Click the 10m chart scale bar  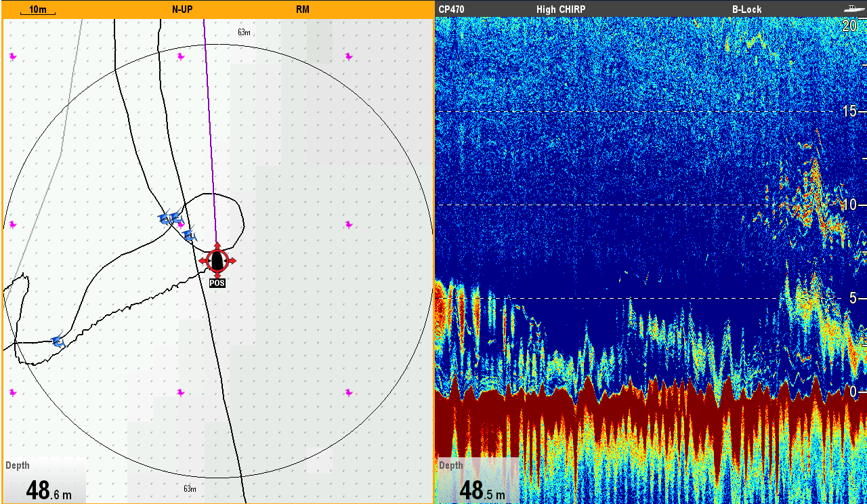38,10
